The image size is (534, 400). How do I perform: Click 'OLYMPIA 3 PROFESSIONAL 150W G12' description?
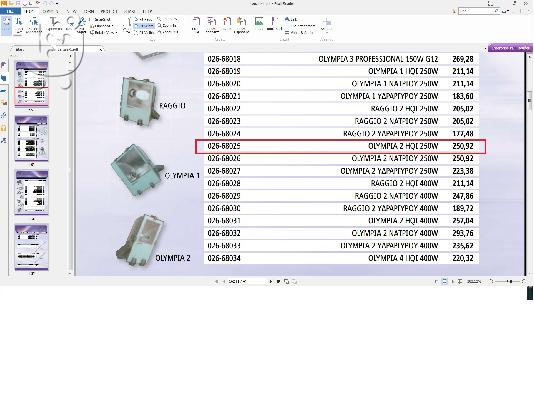[x=378, y=59]
